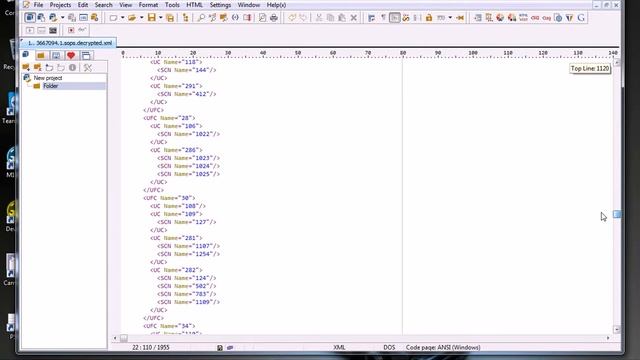Viewport: 640px width, 360px height.
Task: Click the brackets matching toolbar icon
Action: [235, 18]
